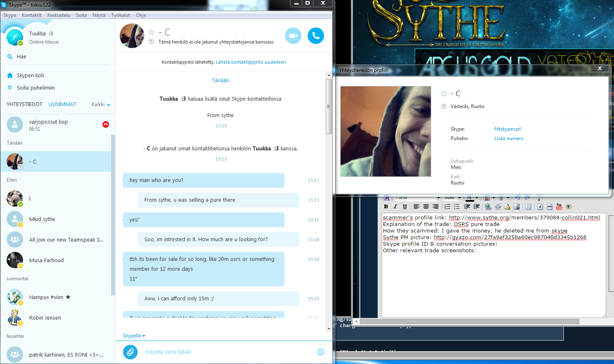Insert YouTube video tag
This screenshot has width=614, height=364.
click(x=559, y=207)
